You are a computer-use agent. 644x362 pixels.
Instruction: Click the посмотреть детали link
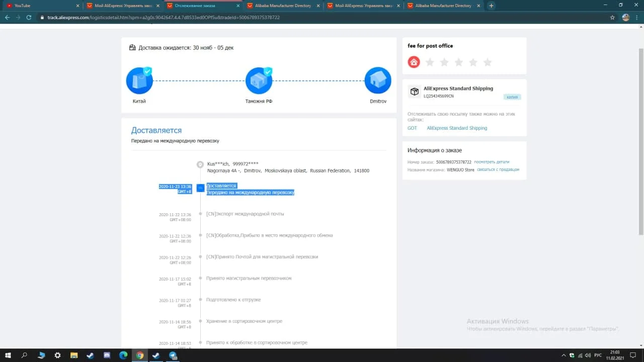point(492,162)
